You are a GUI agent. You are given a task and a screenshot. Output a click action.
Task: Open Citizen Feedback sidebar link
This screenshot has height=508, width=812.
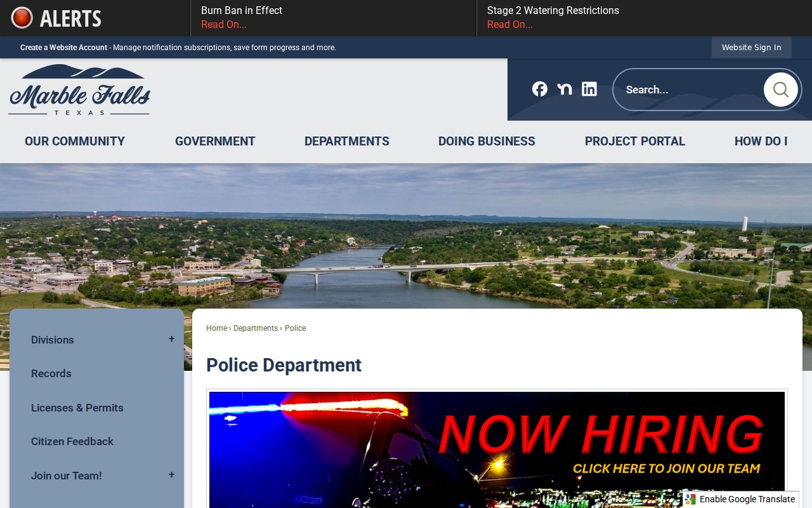click(72, 441)
